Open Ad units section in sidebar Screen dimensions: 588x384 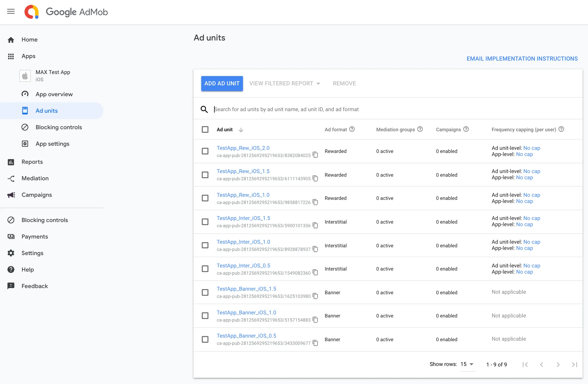[x=47, y=111]
